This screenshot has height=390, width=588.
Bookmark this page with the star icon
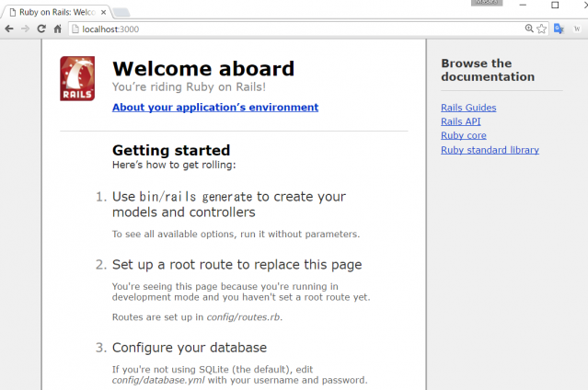coord(541,29)
